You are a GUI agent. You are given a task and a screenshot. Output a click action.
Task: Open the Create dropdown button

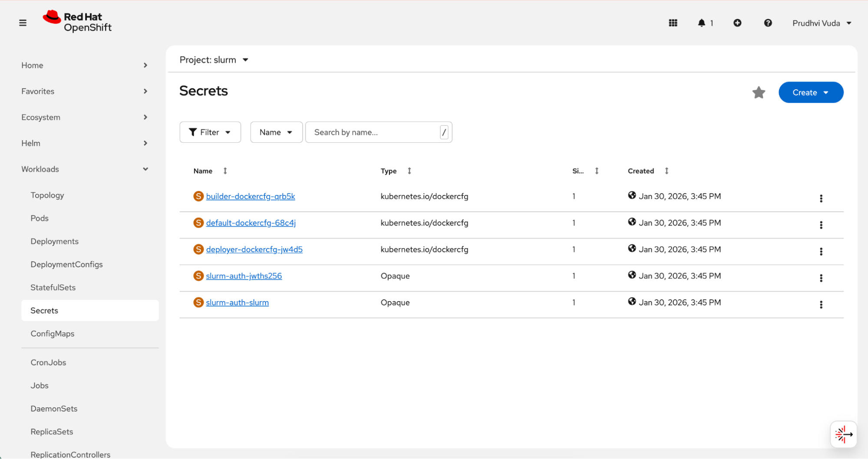click(x=810, y=92)
